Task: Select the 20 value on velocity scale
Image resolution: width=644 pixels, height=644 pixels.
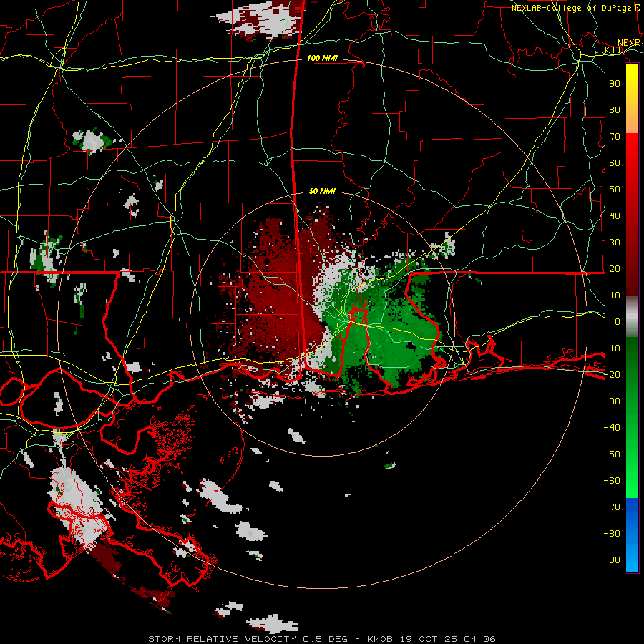Action: [x=615, y=268]
